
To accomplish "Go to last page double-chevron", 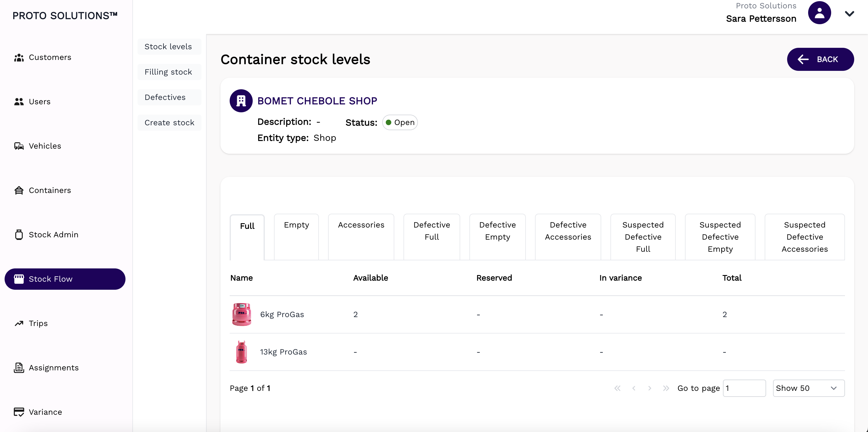I will (x=666, y=388).
